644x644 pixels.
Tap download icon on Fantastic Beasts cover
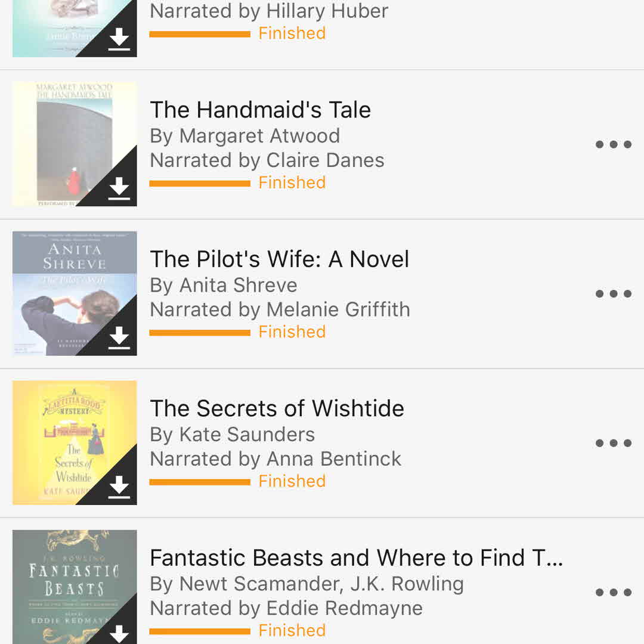pyautogui.click(x=119, y=634)
